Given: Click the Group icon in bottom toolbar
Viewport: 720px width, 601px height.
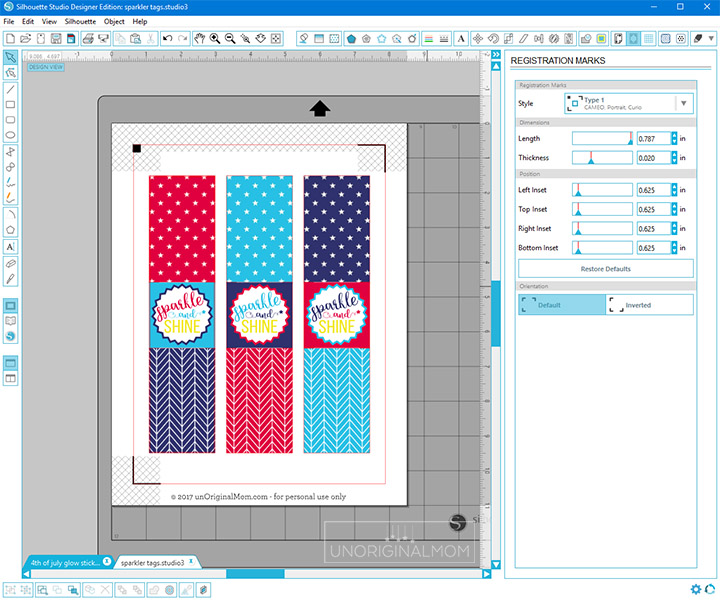Looking at the screenshot, I should click(10, 590).
